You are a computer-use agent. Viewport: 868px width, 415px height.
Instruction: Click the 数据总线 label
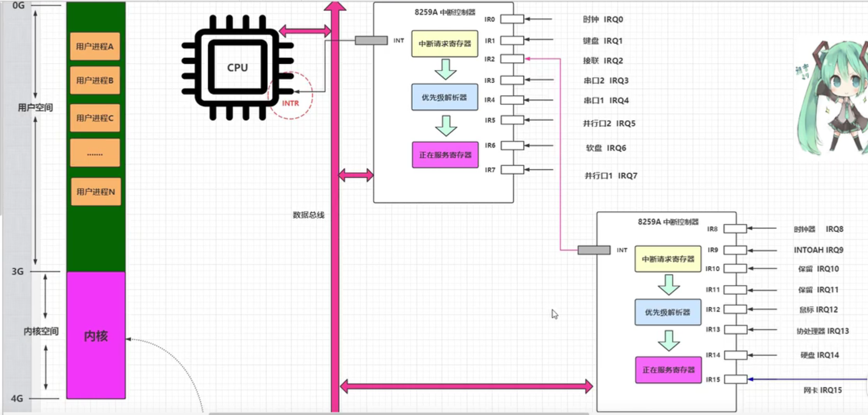pos(309,215)
